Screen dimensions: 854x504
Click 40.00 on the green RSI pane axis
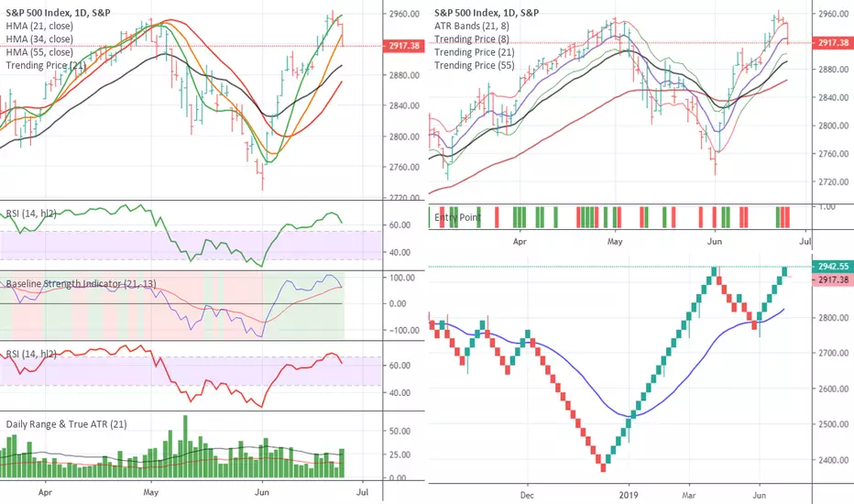pos(400,252)
